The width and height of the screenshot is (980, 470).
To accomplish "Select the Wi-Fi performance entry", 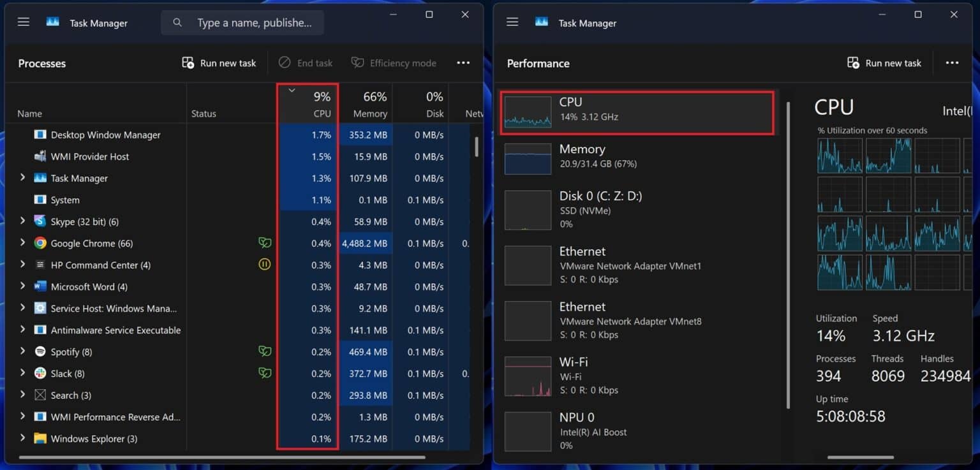I will click(x=637, y=376).
